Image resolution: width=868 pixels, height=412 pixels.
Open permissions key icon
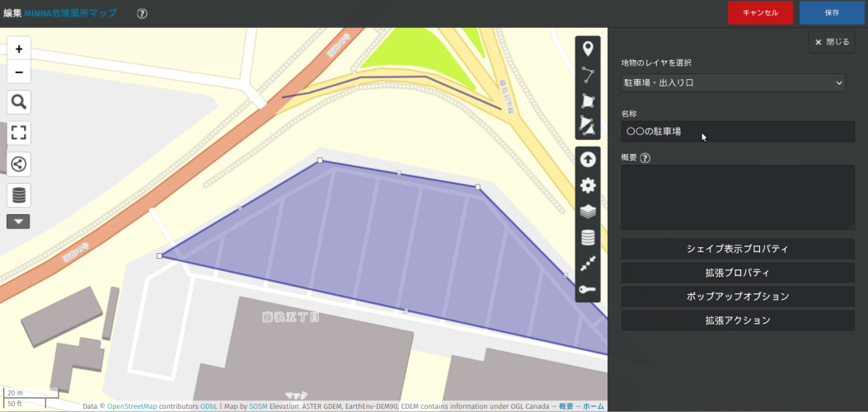tap(588, 289)
